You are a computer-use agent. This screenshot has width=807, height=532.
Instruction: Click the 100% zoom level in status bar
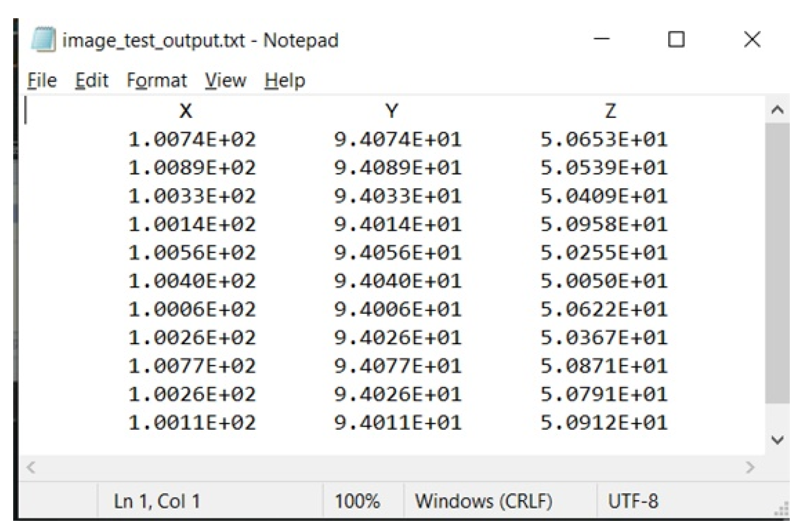tap(357, 501)
